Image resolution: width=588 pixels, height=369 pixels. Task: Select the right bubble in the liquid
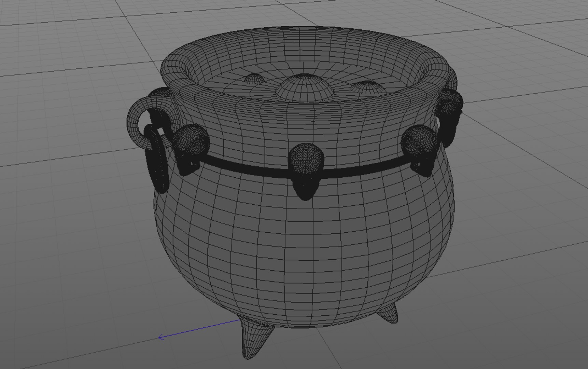(368, 88)
